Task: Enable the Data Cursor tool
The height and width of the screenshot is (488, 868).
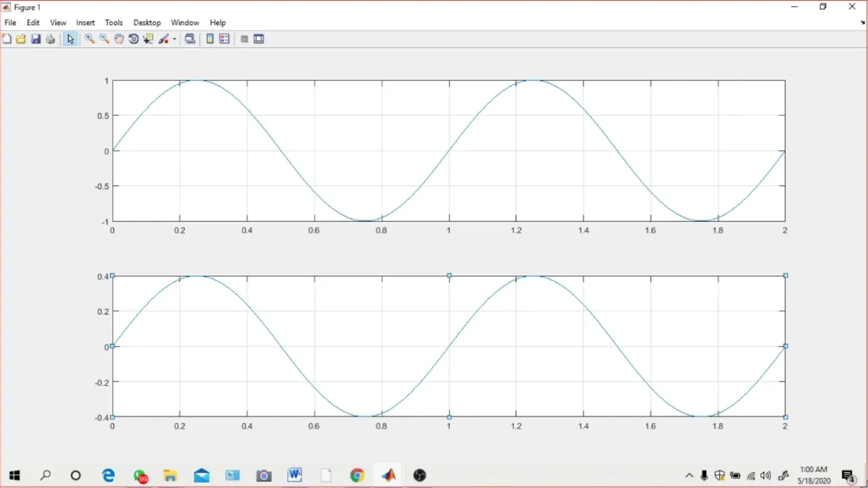Action: pos(148,39)
